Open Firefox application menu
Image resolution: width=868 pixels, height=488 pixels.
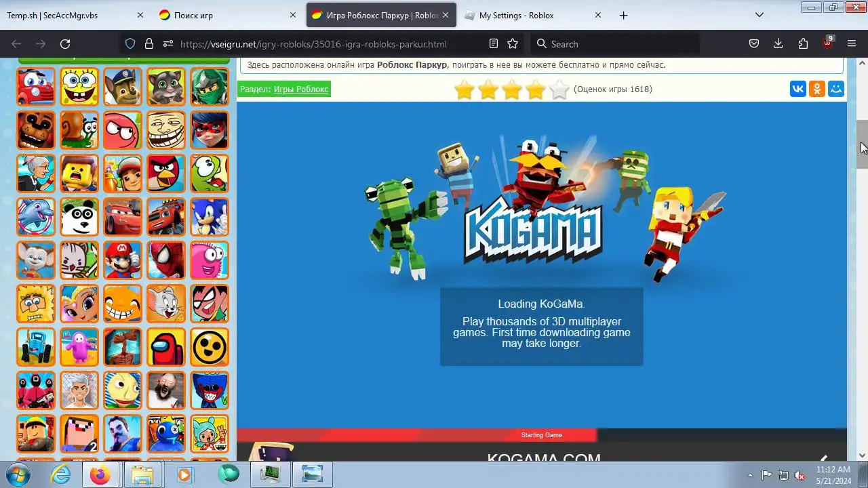[852, 44]
